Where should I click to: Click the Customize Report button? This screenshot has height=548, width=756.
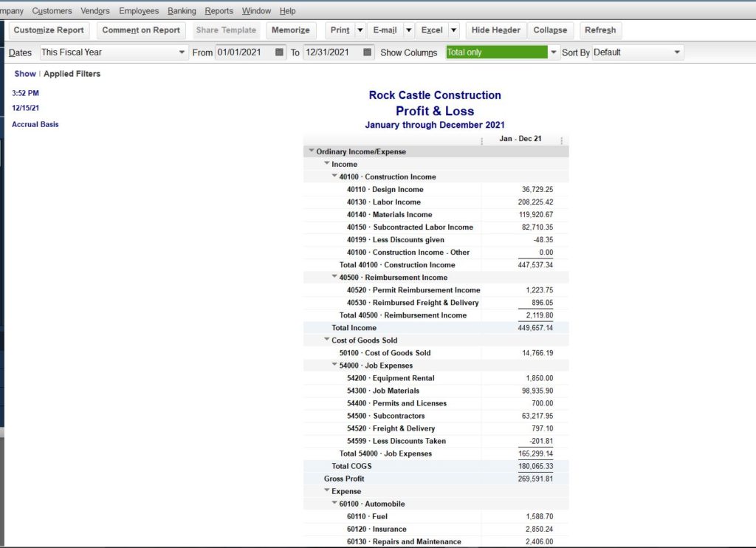click(49, 30)
